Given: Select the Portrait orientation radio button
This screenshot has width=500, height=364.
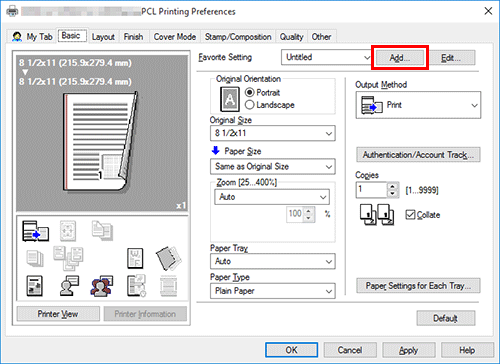Looking at the screenshot, I should 249,92.
